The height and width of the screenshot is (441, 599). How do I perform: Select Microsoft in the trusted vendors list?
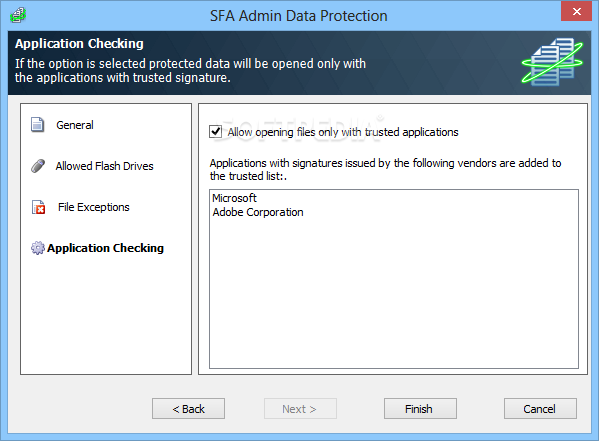click(x=234, y=198)
